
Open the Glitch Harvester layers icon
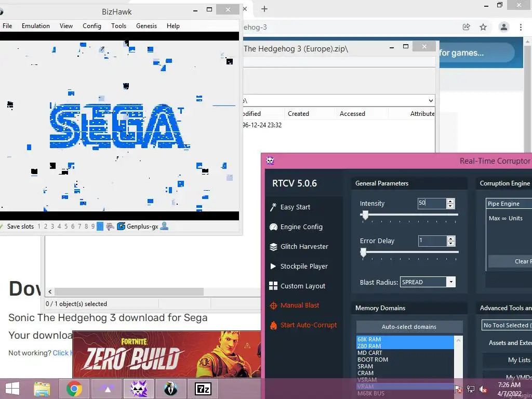273,247
